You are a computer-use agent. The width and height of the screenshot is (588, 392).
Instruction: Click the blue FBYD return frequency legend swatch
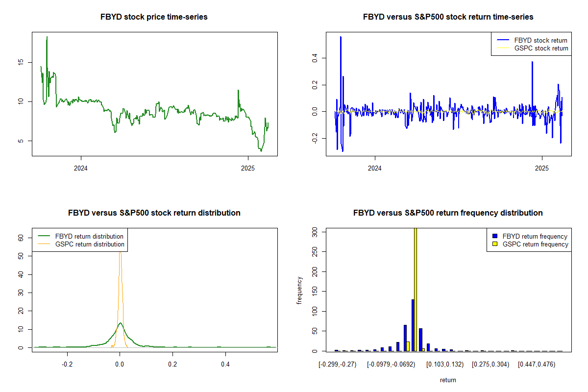(x=495, y=236)
